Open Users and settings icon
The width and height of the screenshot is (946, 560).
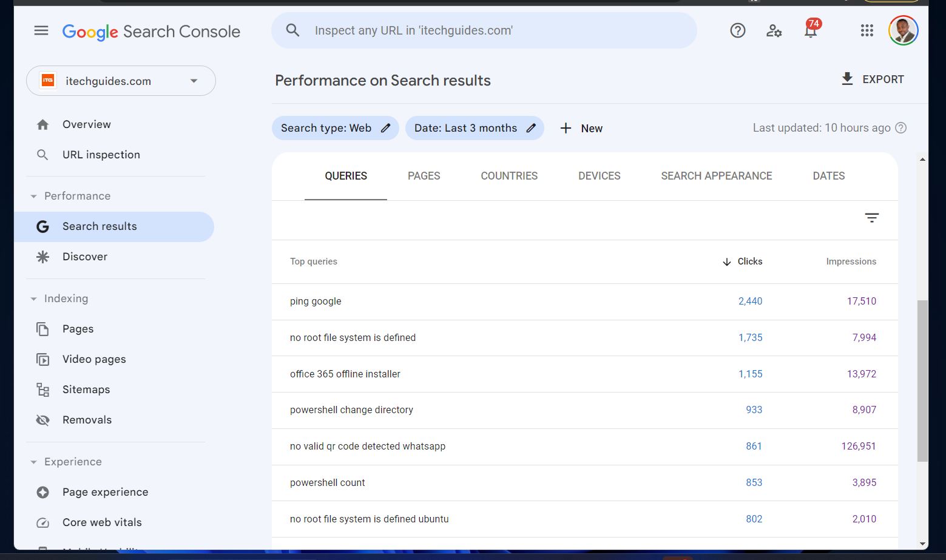[774, 30]
